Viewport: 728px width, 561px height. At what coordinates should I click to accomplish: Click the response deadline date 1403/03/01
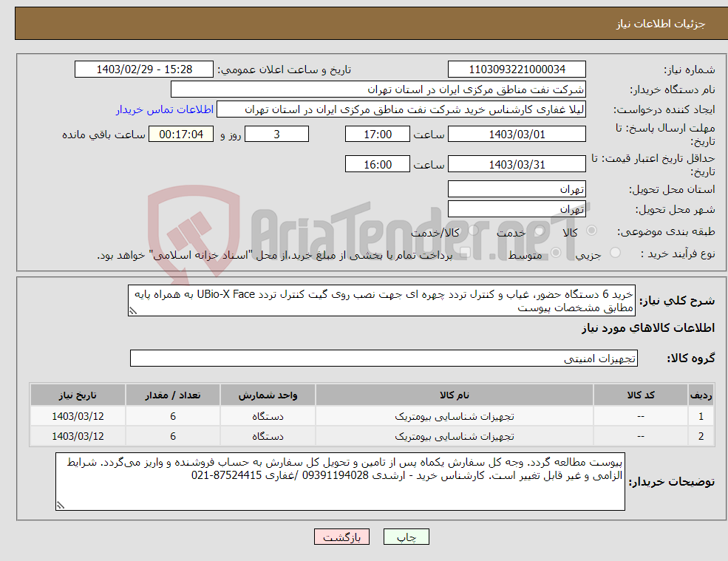point(517,135)
